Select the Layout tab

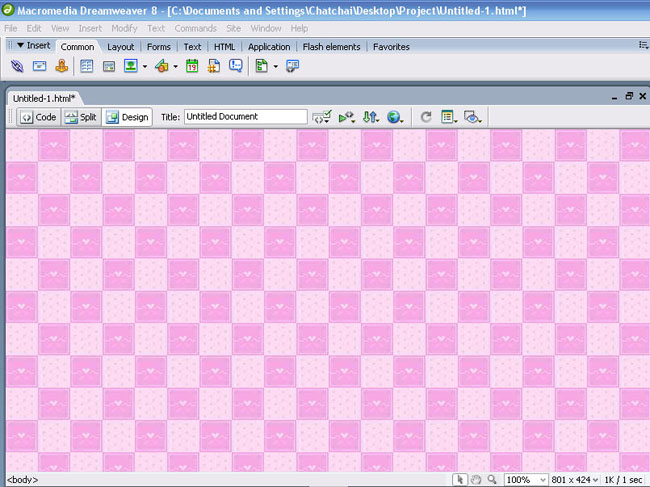pos(121,47)
